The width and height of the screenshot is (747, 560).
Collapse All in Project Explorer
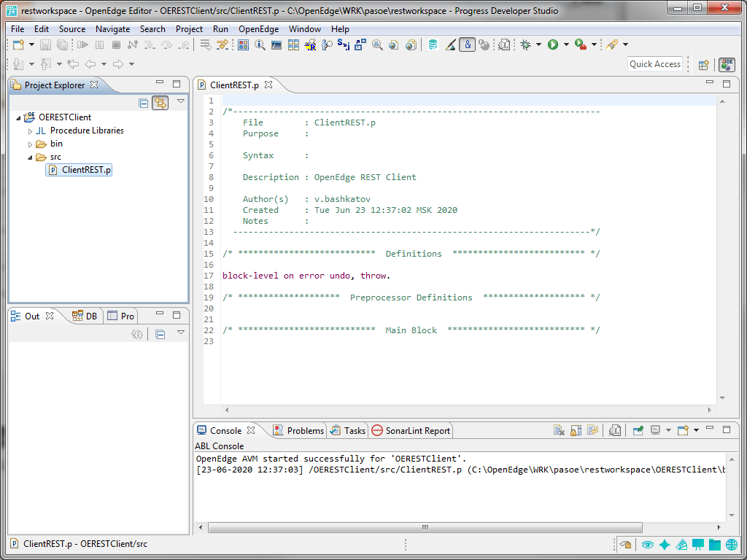click(x=144, y=103)
